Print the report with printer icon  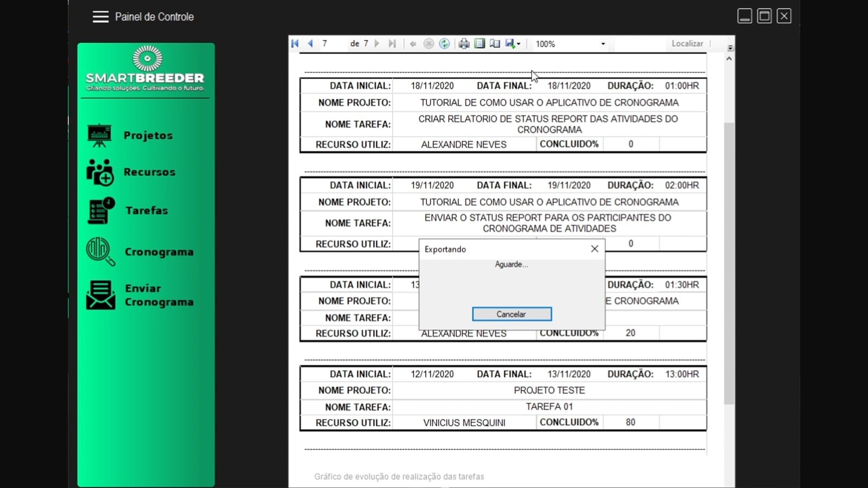(x=464, y=44)
